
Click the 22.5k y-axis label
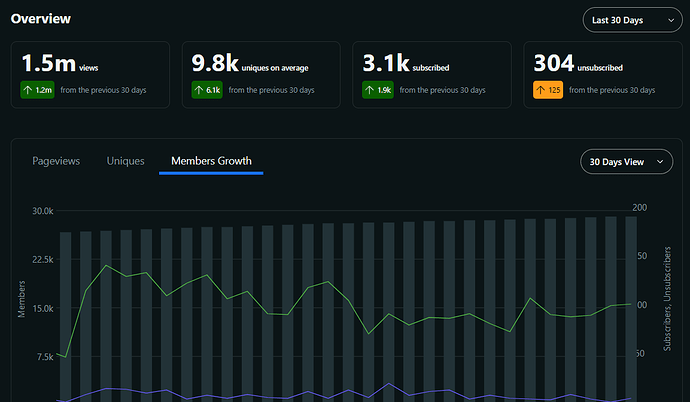pyautogui.click(x=43, y=259)
